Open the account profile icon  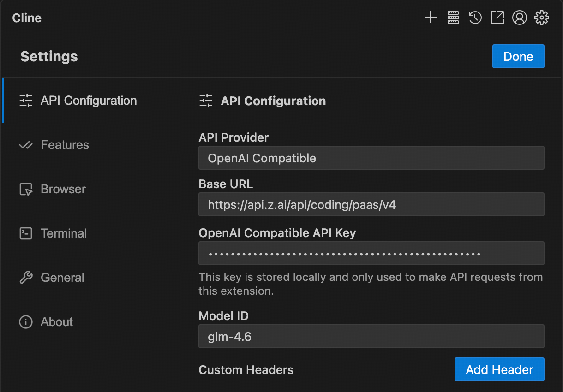tap(520, 18)
